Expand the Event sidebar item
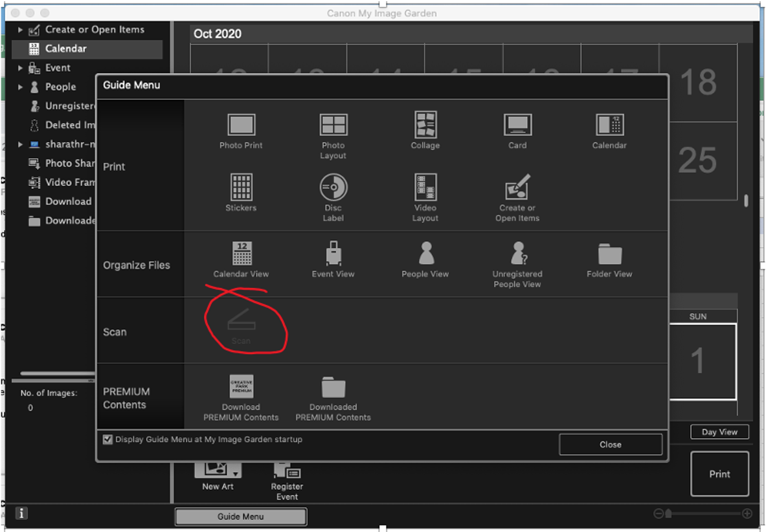The width and height of the screenshot is (766, 532). (20, 68)
